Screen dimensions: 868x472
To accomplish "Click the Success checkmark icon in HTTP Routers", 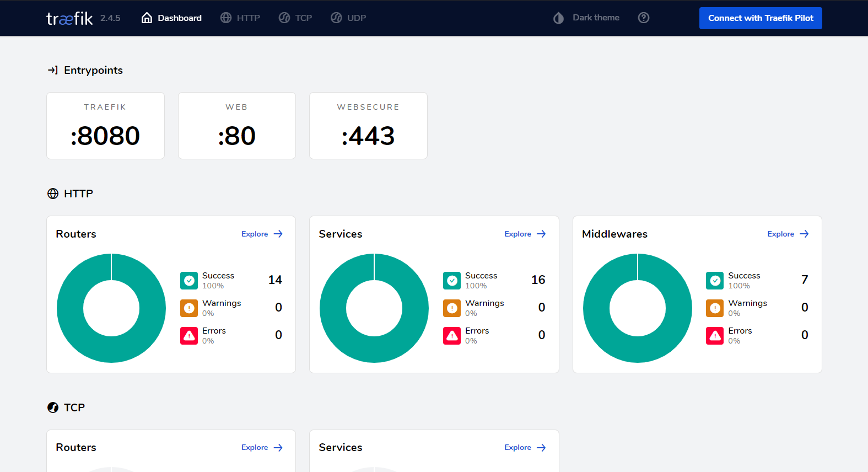I will (189, 281).
